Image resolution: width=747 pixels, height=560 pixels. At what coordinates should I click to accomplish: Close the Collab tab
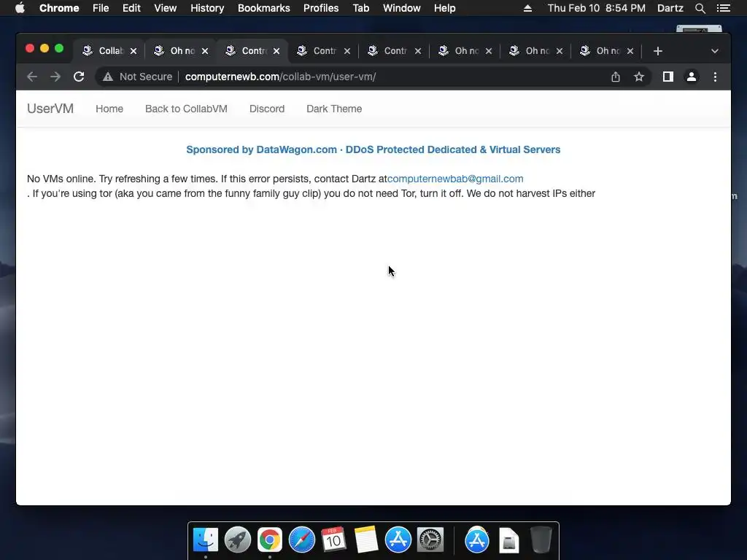[133, 51]
